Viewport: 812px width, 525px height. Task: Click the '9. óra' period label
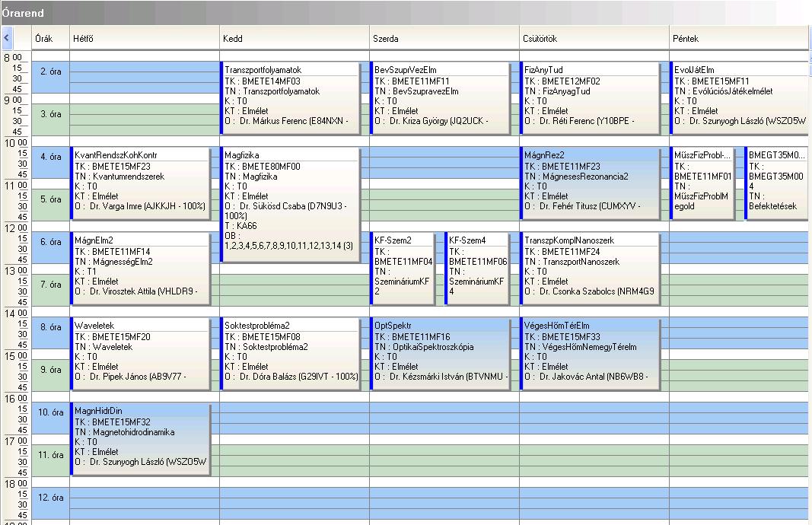pos(51,370)
